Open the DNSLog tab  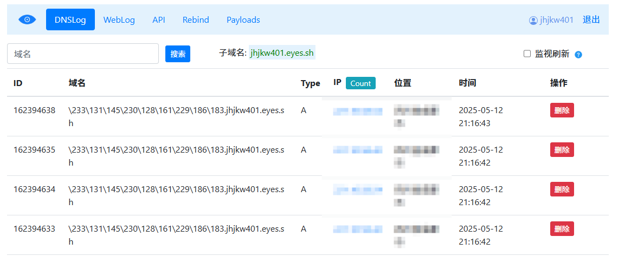[x=70, y=19]
